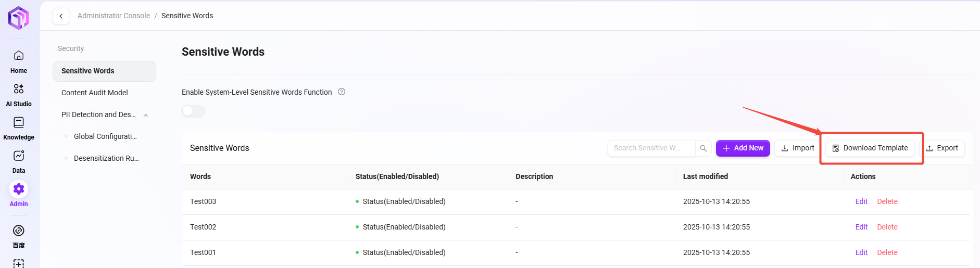Click the help icon beside Enable System-Level
Screen dimensions: 980x268
[x=342, y=92]
